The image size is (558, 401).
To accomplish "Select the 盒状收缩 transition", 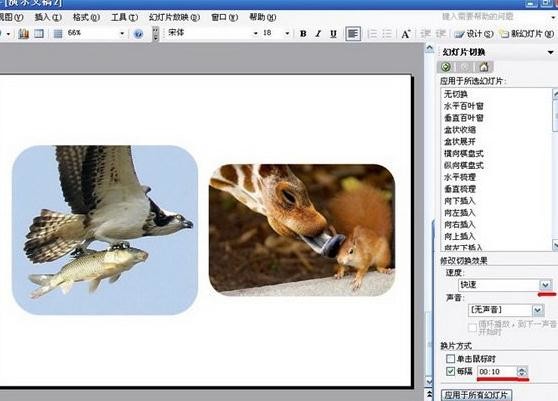I will pos(460,130).
